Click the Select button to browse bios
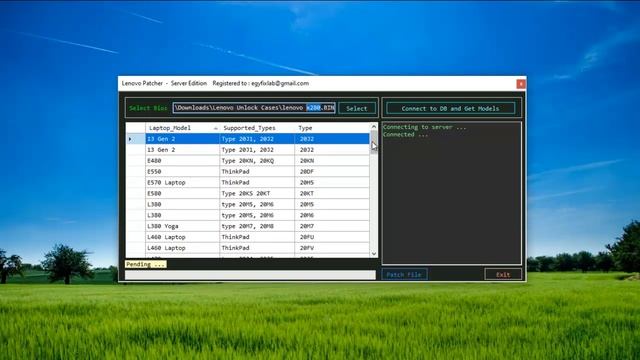640x360 pixels. (357, 108)
